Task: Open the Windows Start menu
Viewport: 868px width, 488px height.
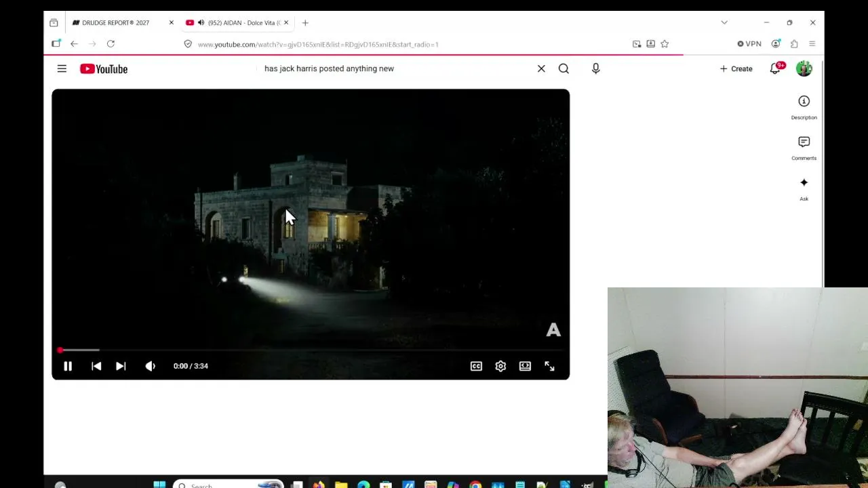Action: pos(159,485)
